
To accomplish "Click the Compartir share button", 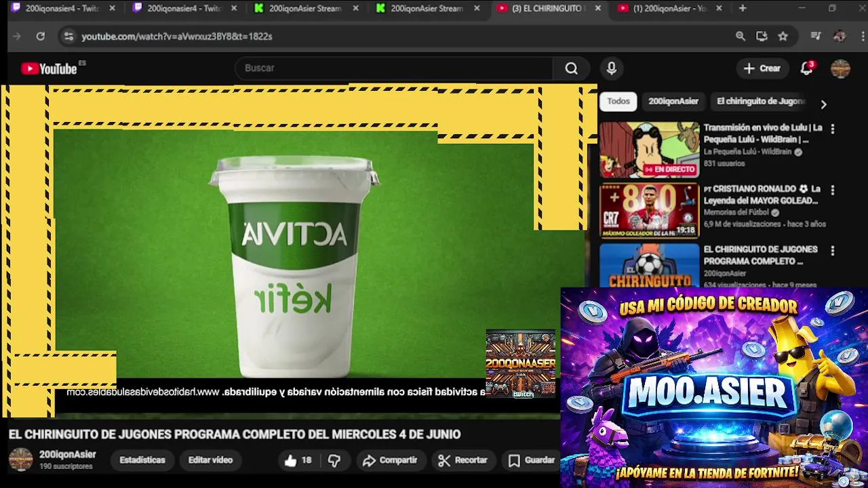I will click(390, 460).
